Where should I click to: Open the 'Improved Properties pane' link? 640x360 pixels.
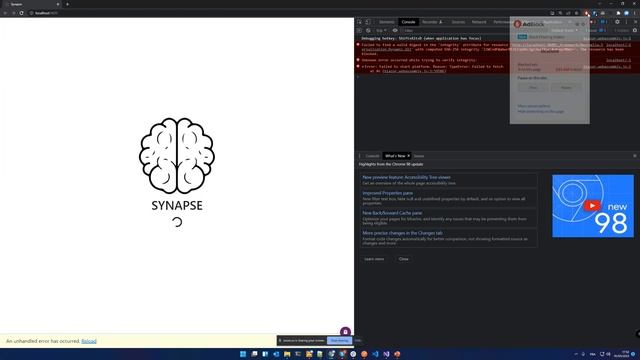pos(387,193)
